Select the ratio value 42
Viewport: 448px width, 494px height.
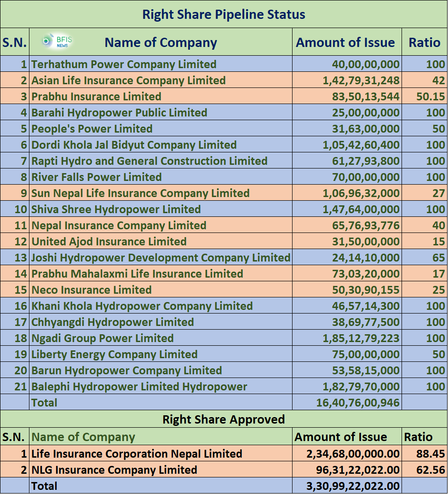pyautogui.click(x=438, y=80)
